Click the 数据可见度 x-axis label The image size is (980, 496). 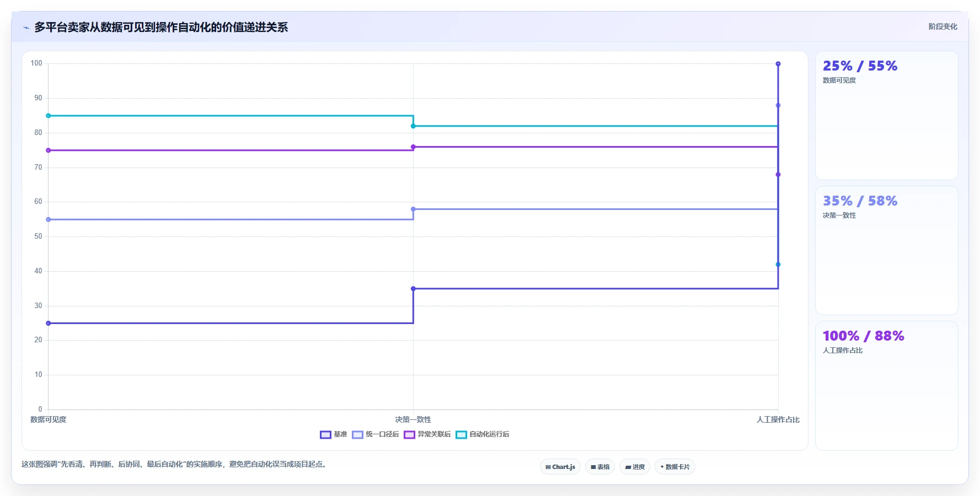49,419
